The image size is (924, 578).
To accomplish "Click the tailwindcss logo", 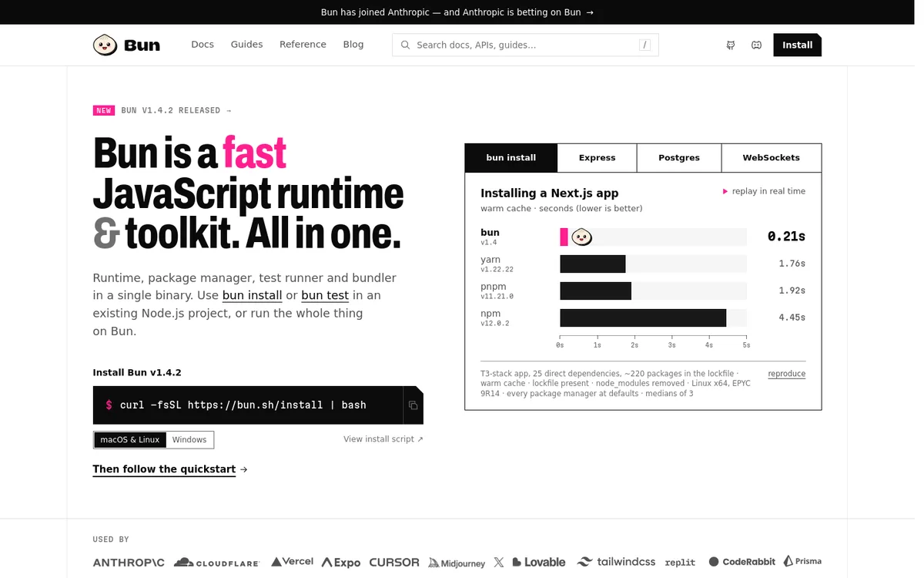I will (616, 563).
